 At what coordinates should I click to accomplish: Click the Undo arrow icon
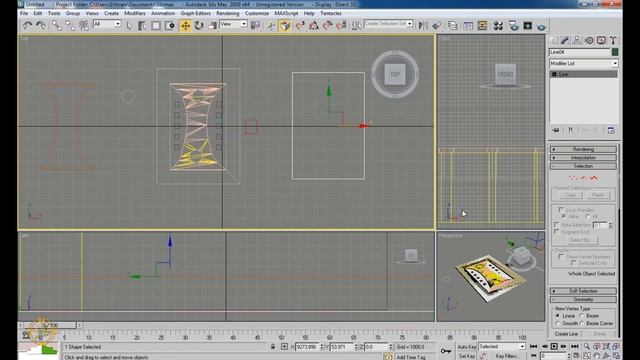point(27,26)
